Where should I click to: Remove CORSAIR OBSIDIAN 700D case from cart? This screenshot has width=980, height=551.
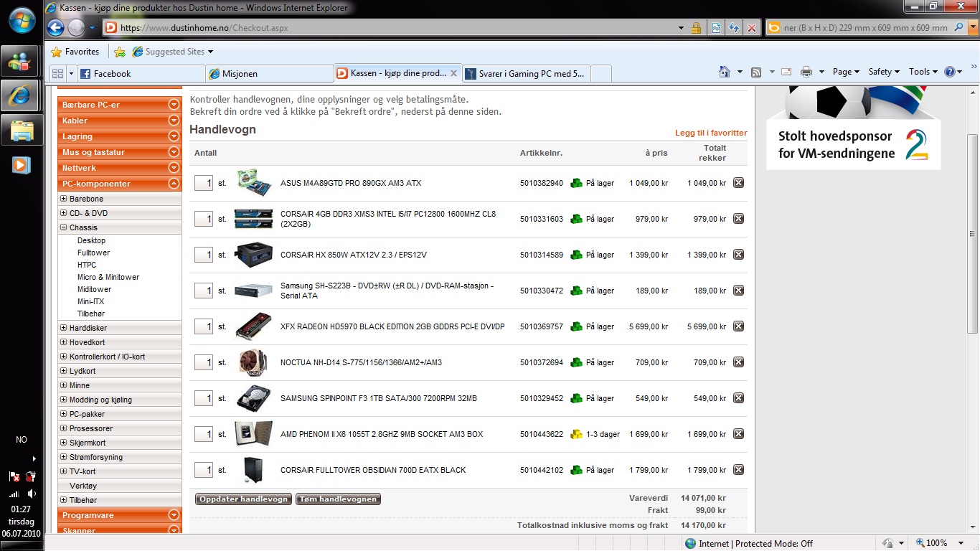[738, 470]
